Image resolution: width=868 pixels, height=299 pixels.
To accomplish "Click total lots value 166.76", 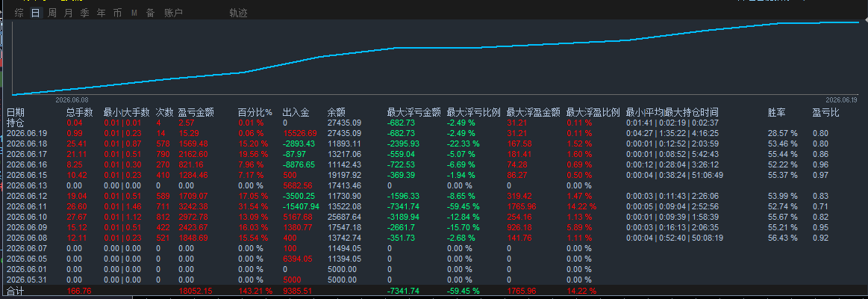I will pyautogui.click(x=79, y=291).
